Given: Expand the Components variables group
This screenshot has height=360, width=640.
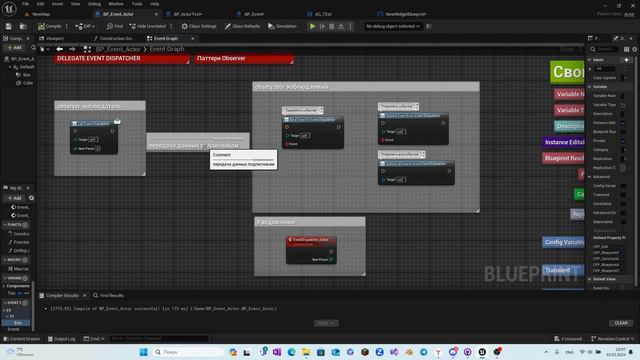Looking at the screenshot, I should 4,286.
